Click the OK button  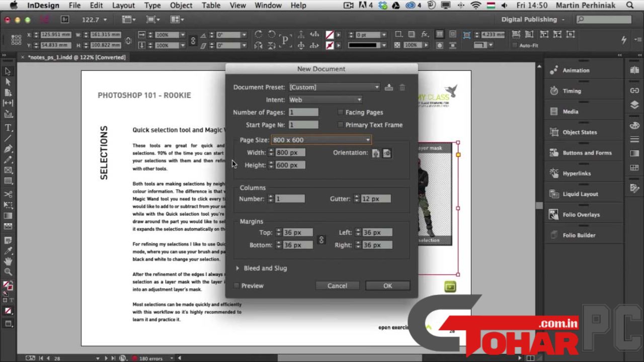pyautogui.click(x=387, y=286)
